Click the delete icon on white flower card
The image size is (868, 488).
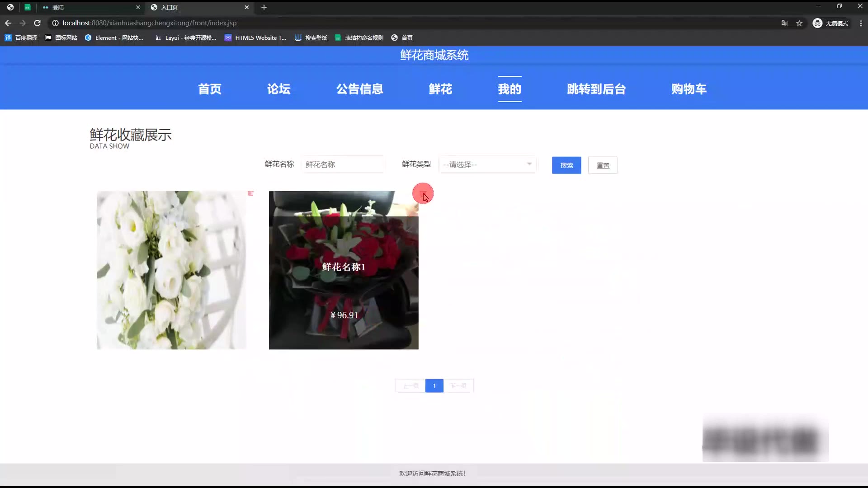coord(250,193)
